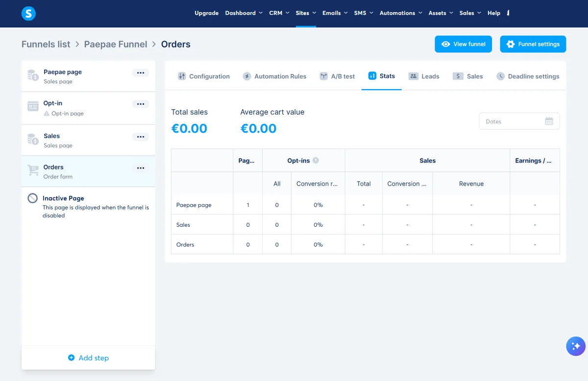The width and height of the screenshot is (588, 381).
Task: Click the Opt-in warning triangle icon
Action: tap(47, 113)
